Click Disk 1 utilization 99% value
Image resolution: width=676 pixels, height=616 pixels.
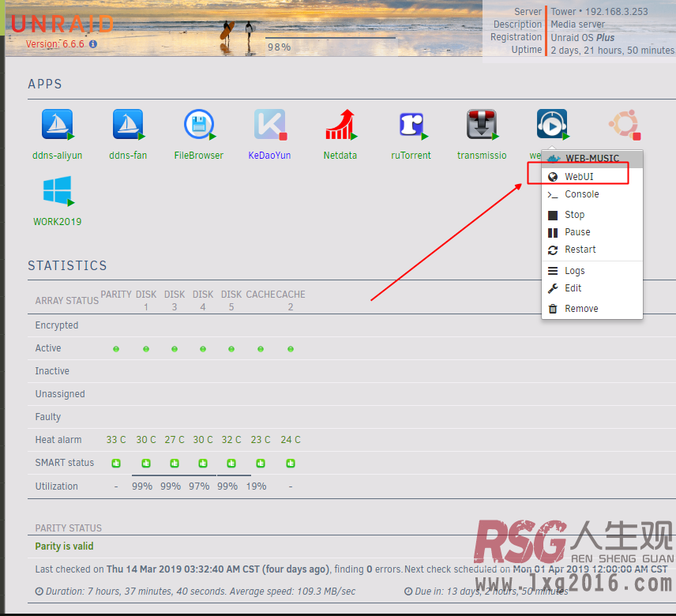coord(142,486)
